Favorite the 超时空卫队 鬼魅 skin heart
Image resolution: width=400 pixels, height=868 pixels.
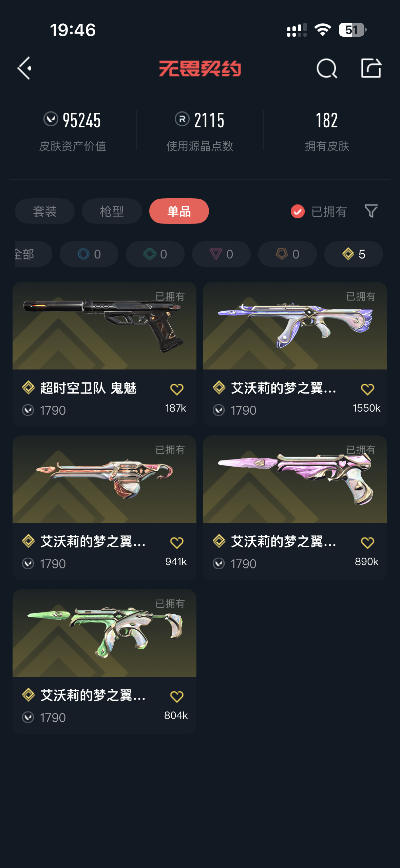(x=177, y=389)
